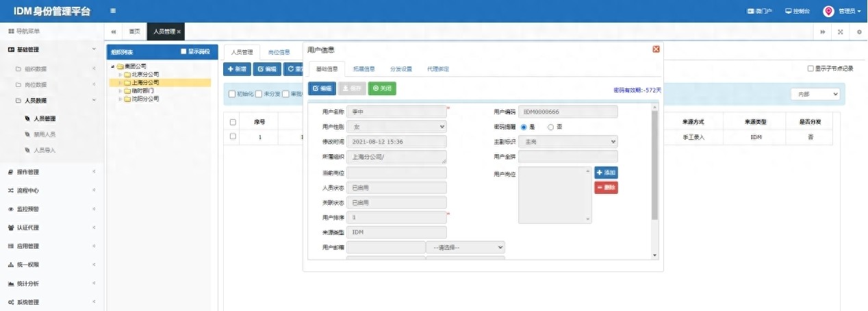Screen dimensions: 868x311
Task: Close the 人员管理 tab with x icon
Action: point(179,32)
